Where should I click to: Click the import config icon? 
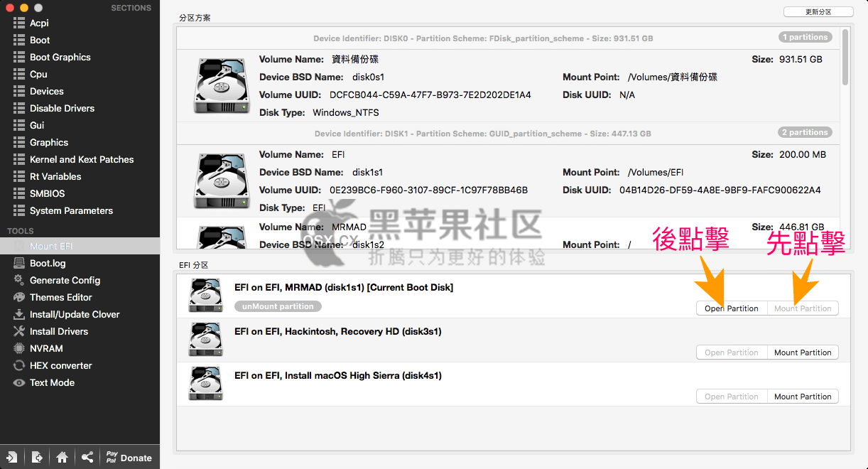[x=12, y=458]
